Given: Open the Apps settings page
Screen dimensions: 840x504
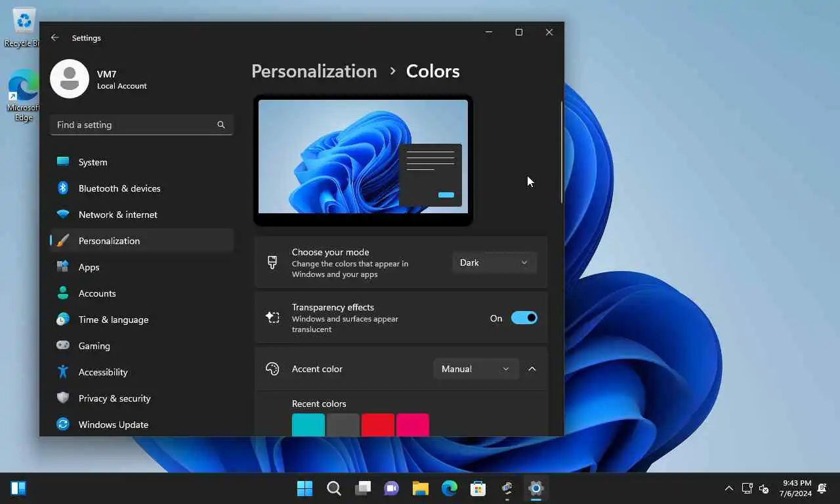Looking at the screenshot, I should (142, 267).
